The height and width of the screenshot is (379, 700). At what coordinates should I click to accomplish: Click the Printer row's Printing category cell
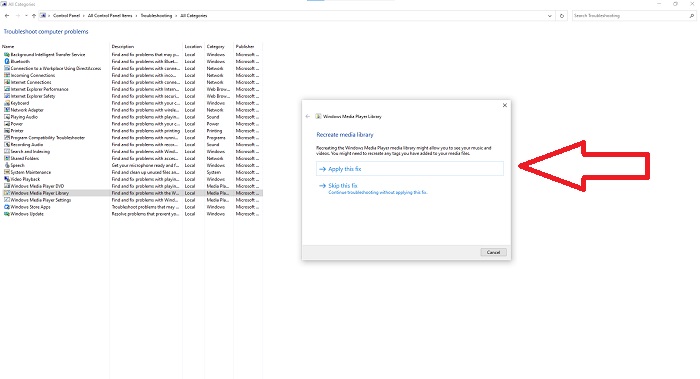click(214, 131)
